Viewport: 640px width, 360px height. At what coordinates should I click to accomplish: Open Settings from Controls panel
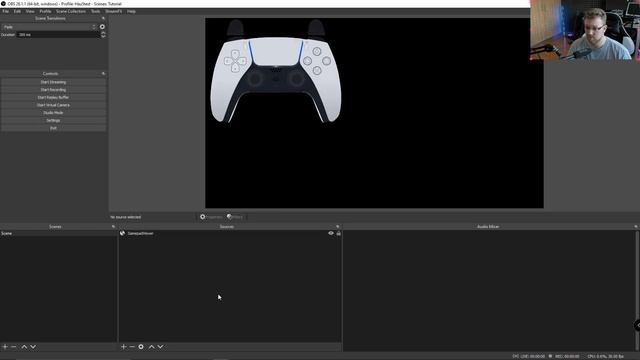click(x=53, y=120)
